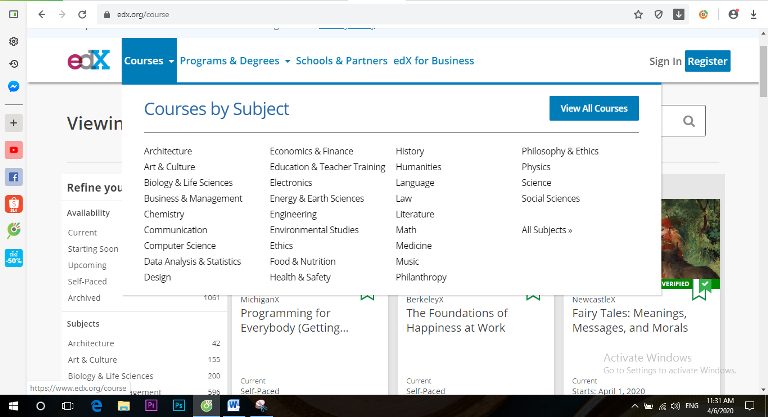Open Health & Safety subject
Image resolution: width=768 pixels, height=417 pixels.
tap(300, 277)
